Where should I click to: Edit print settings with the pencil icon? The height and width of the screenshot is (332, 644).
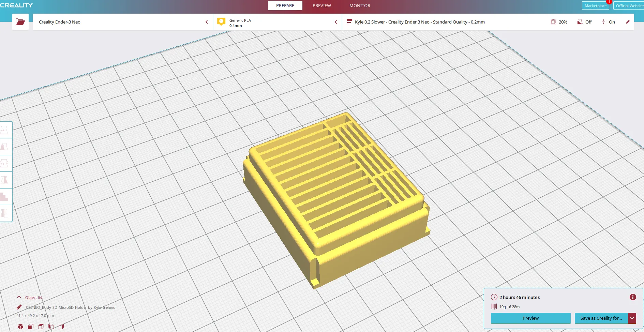[628, 22]
